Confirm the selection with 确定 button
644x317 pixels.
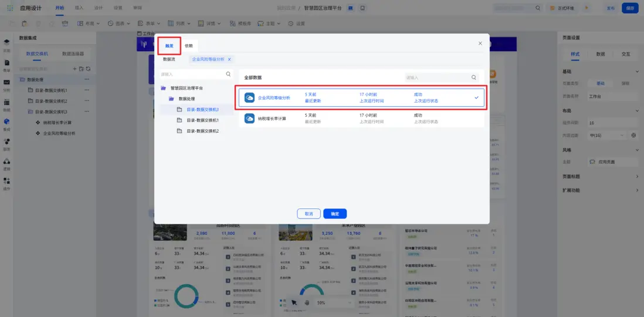point(335,214)
